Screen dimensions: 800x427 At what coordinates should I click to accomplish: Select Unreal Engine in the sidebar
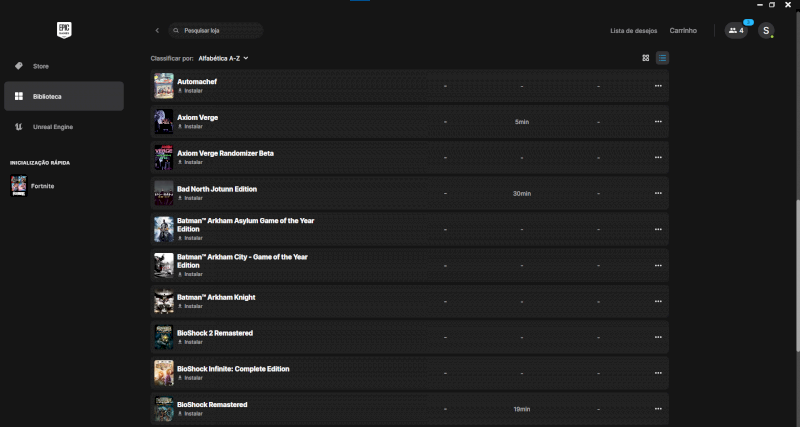(x=52, y=127)
